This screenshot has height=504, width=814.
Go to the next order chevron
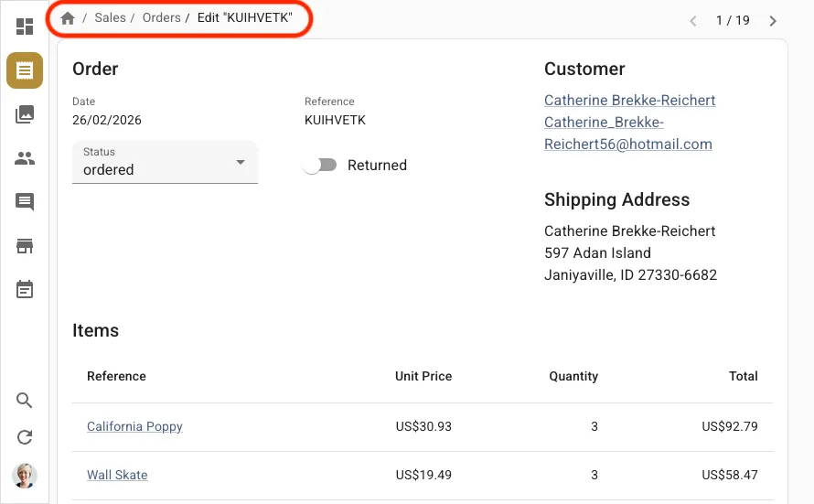click(x=773, y=20)
